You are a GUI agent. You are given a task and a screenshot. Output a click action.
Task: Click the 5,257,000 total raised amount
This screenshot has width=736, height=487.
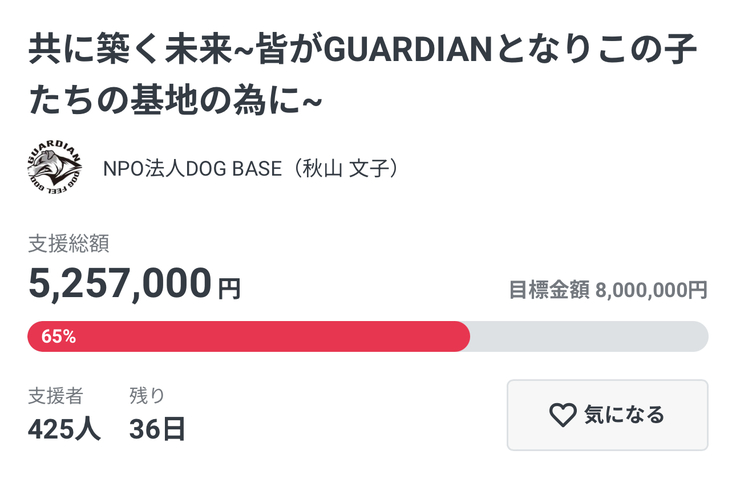point(120,285)
